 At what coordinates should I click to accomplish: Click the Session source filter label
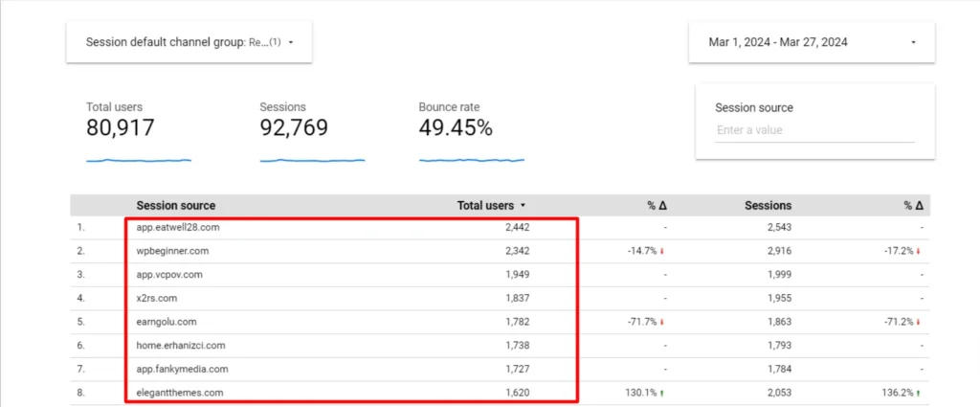(754, 107)
